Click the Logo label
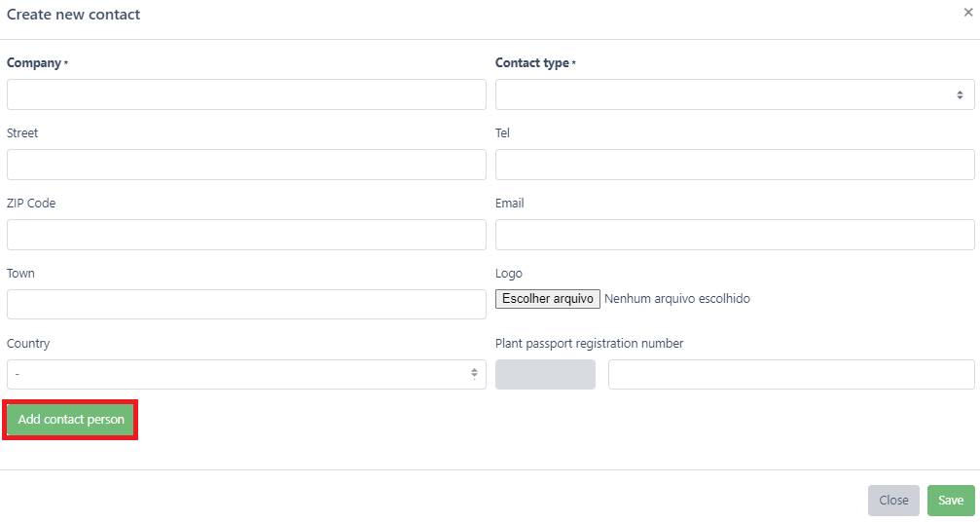Viewport: 980px width, 522px height. [509, 274]
